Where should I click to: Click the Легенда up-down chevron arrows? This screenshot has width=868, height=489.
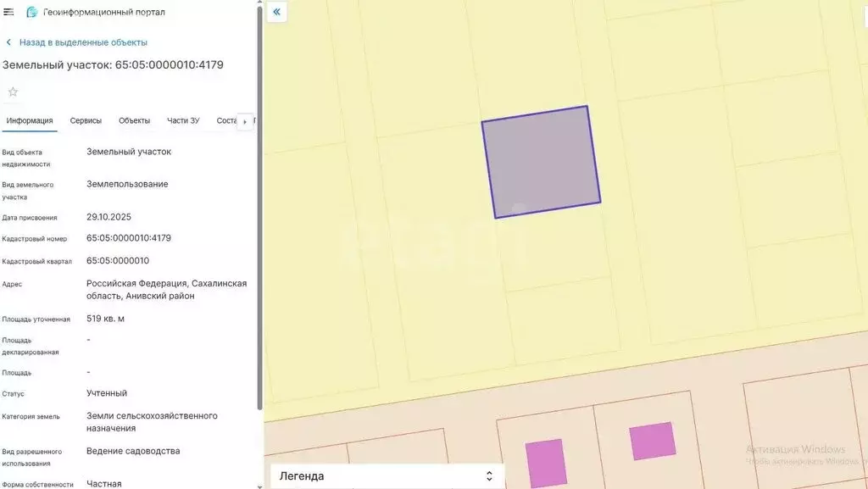488,476
